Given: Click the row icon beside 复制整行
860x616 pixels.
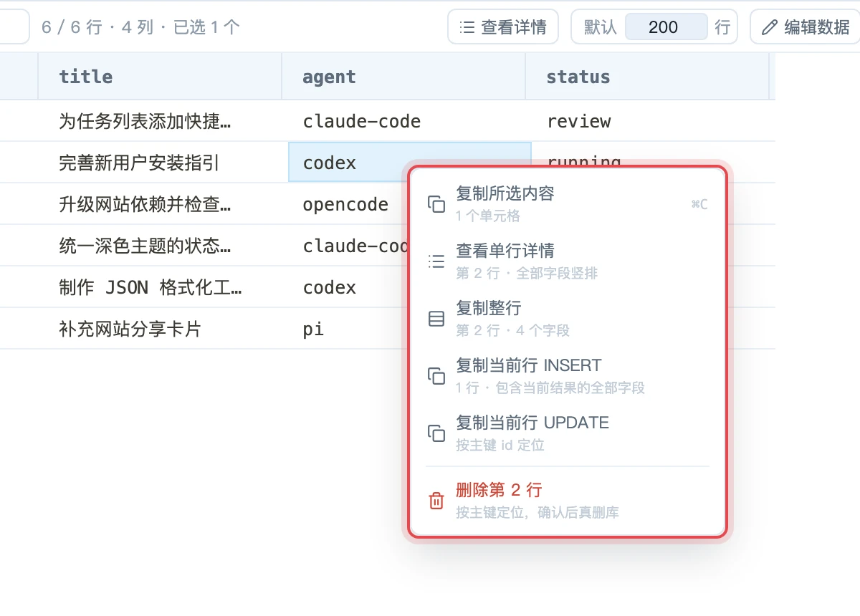Looking at the screenshot, I should tap(436, 319).
